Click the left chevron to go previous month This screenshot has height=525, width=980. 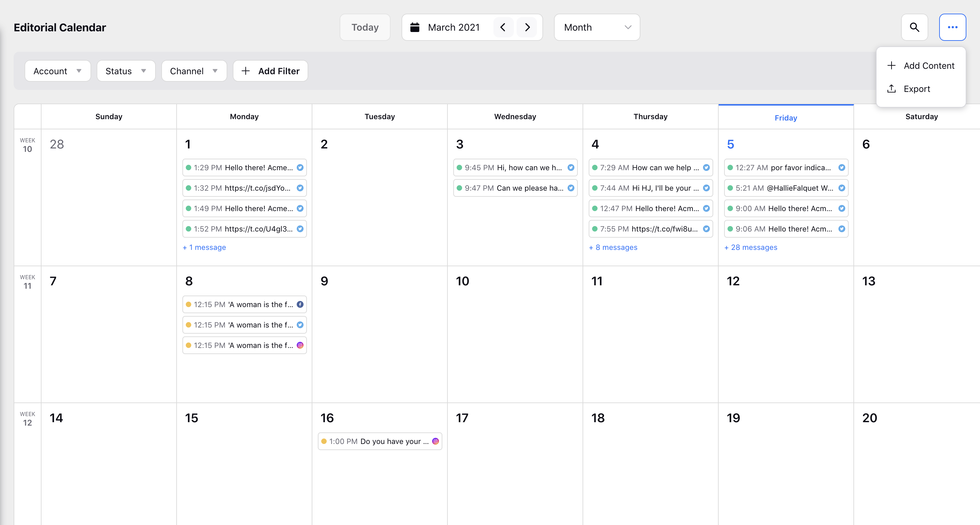tap(504, 27)
